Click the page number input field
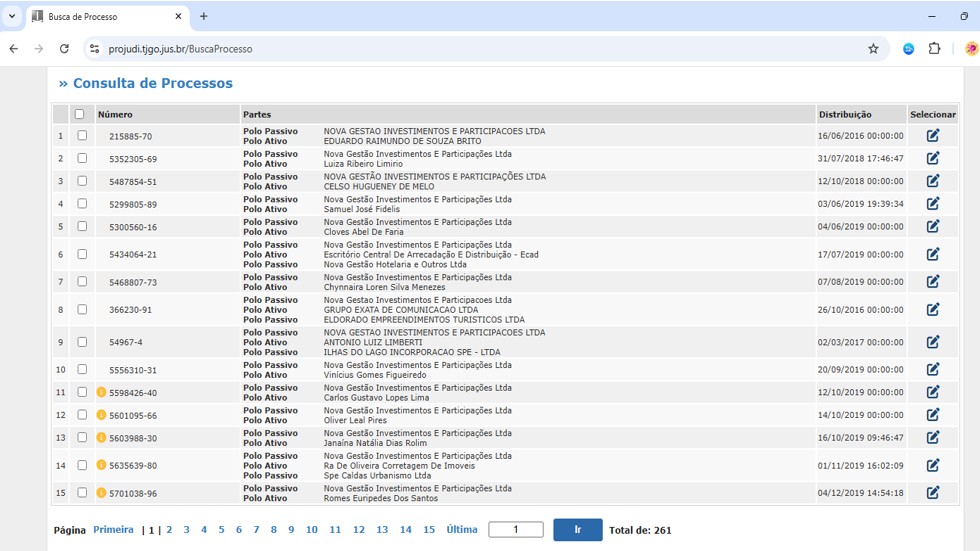 (516, 530)
